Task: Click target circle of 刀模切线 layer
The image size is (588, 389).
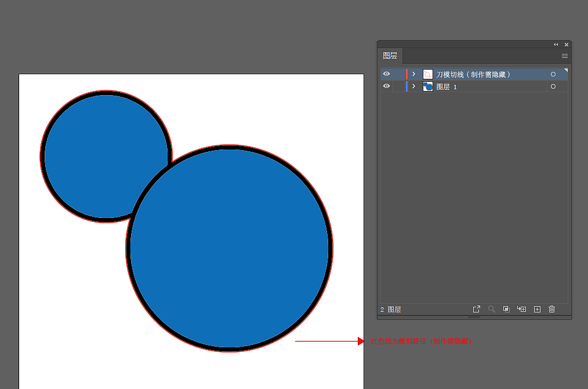Action: tap(553, 74)
